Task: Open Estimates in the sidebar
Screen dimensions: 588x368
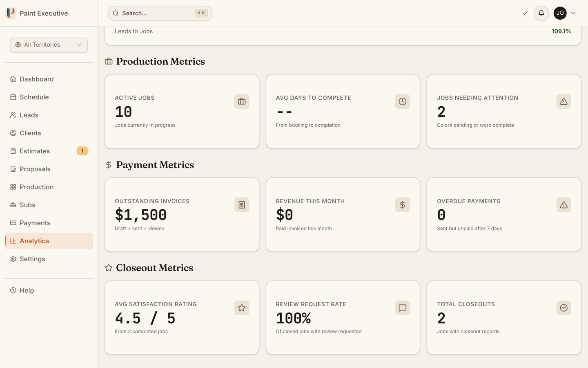Action: click(x=49, y=151)
